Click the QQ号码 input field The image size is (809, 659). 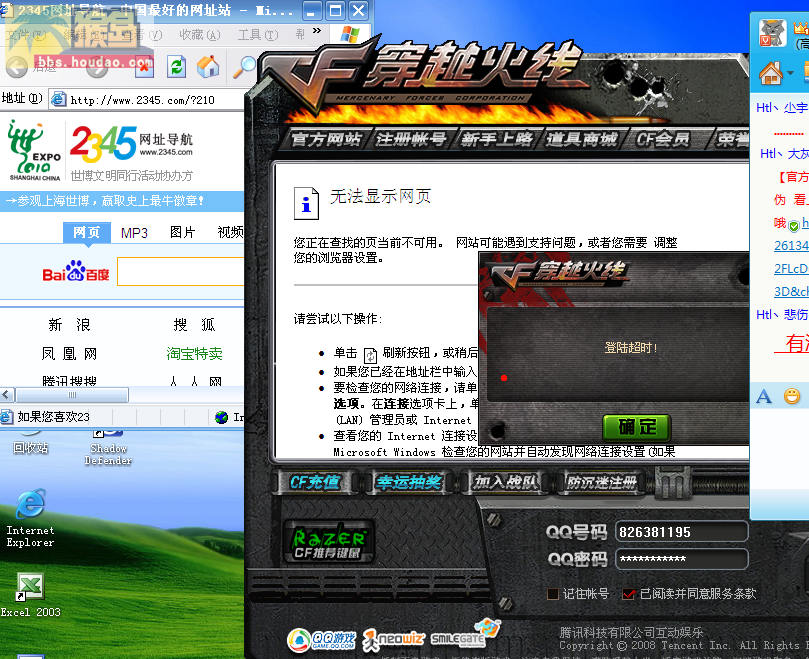[681, 532]
